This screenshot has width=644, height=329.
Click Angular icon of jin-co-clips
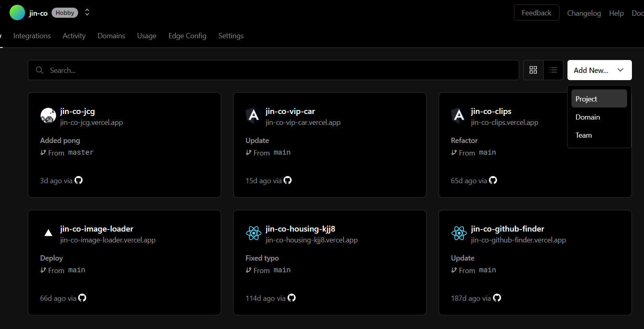coord(459,116)
